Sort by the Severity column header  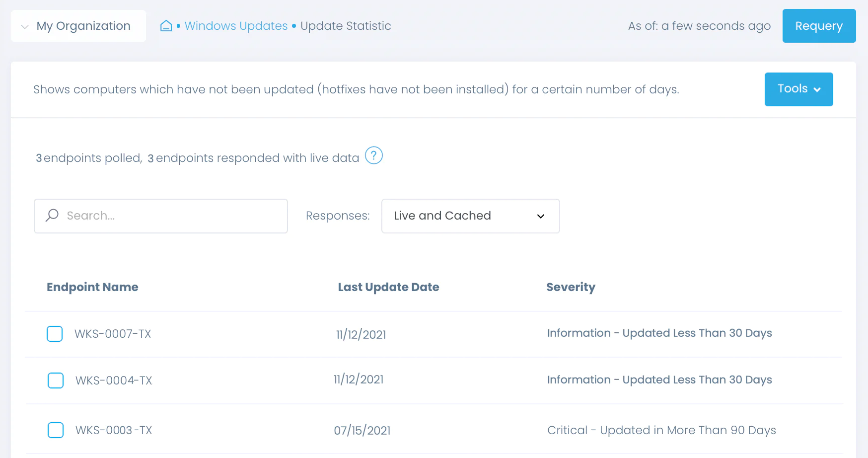click(571, 287)
